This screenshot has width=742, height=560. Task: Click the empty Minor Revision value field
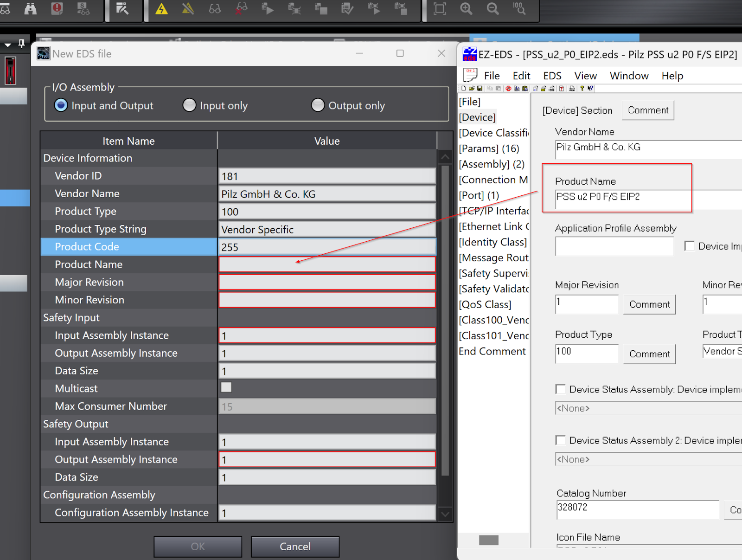[x=327, y=300]
